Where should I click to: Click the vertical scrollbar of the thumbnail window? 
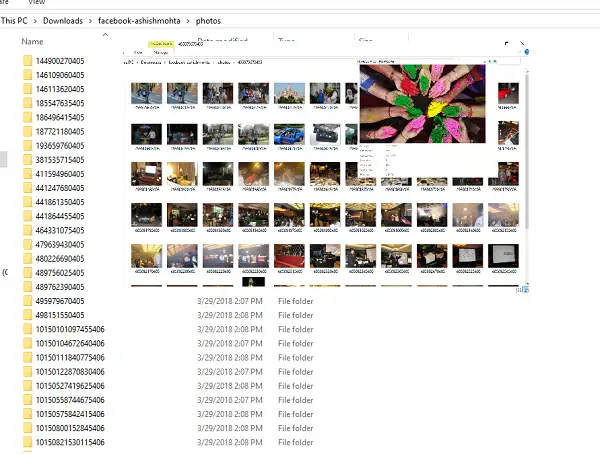point(527,153)
